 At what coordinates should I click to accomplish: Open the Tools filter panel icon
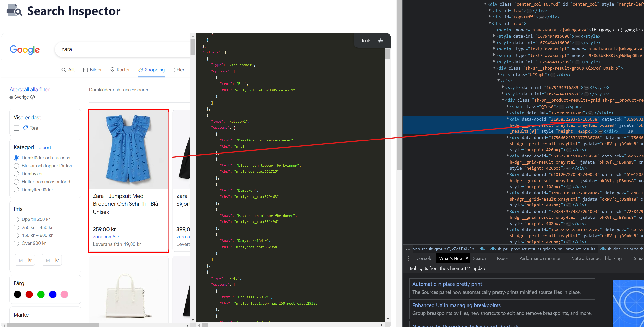coord(381,40)
